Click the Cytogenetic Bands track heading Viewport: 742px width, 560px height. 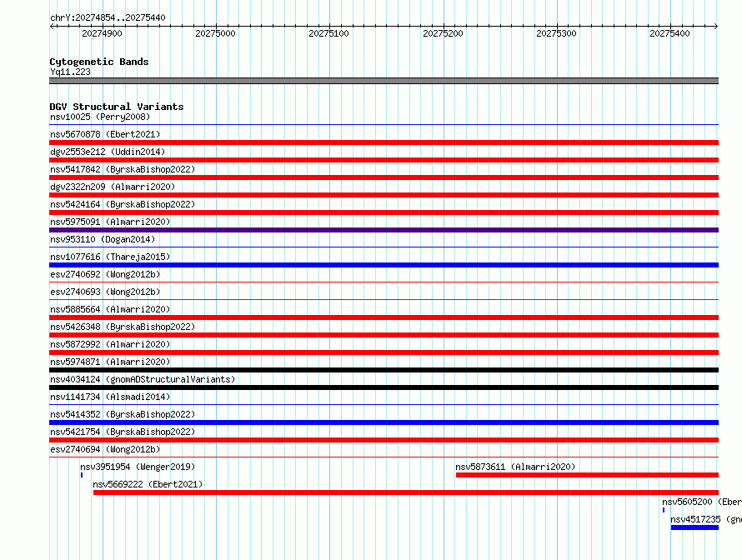[x=99, y=62]
